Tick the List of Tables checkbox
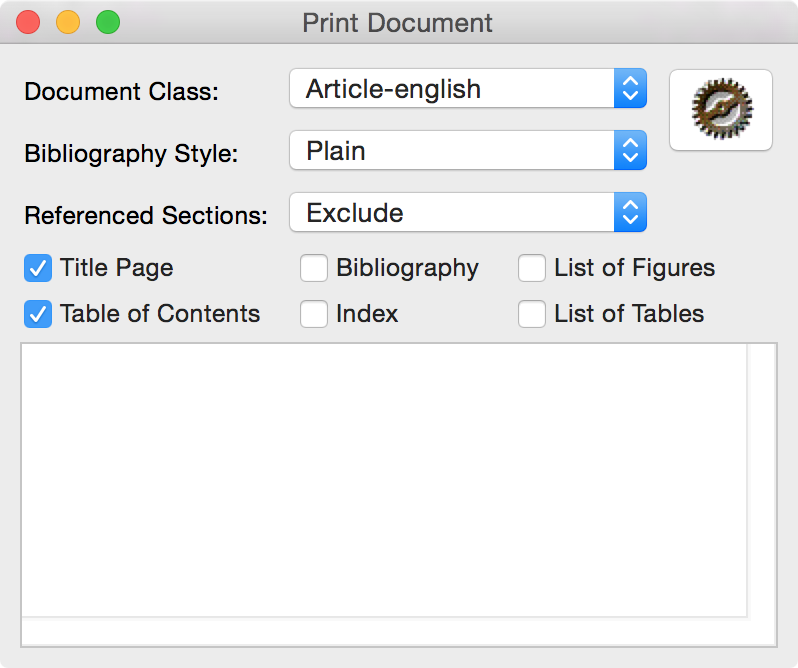 [x=532, y=314]
